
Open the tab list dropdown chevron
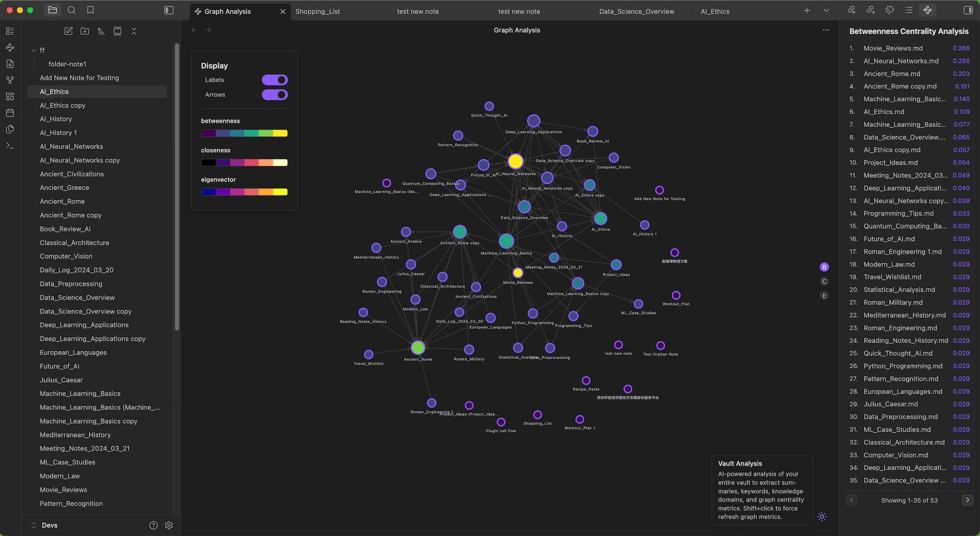coord(825,10)
